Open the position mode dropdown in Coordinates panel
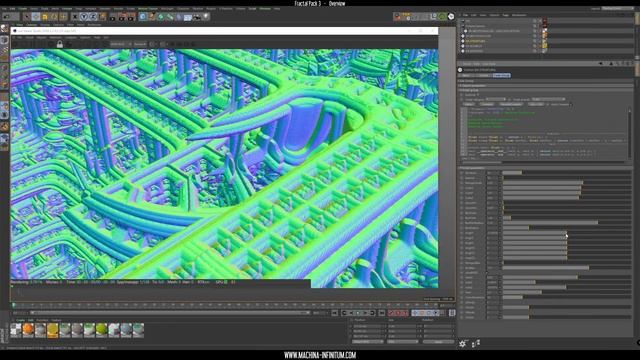Viewport: 640px width, 360px height. pyautogui.click(x=368, y=342)
